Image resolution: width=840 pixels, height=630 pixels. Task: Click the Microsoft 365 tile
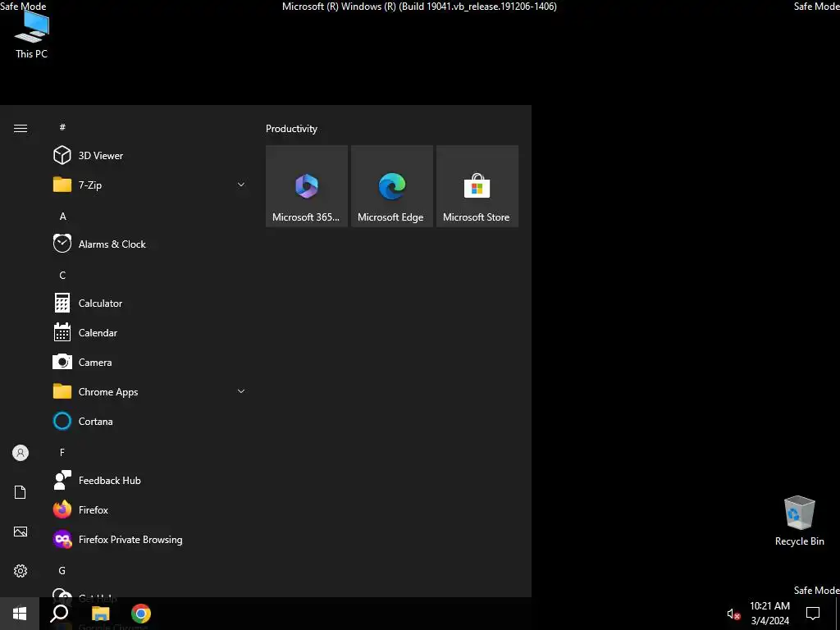coord(307,186)
